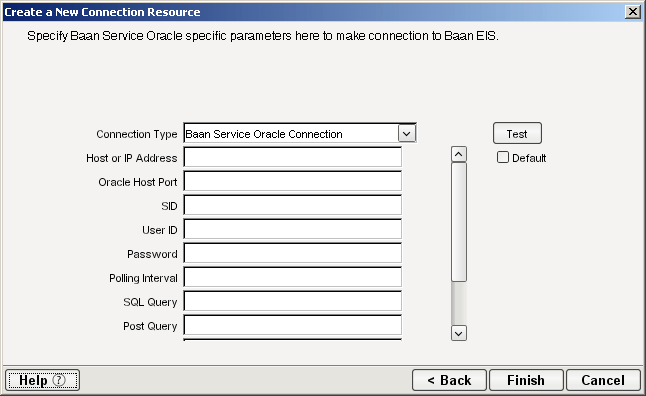Click the scrollbar down arrow

tap(459, 333)
